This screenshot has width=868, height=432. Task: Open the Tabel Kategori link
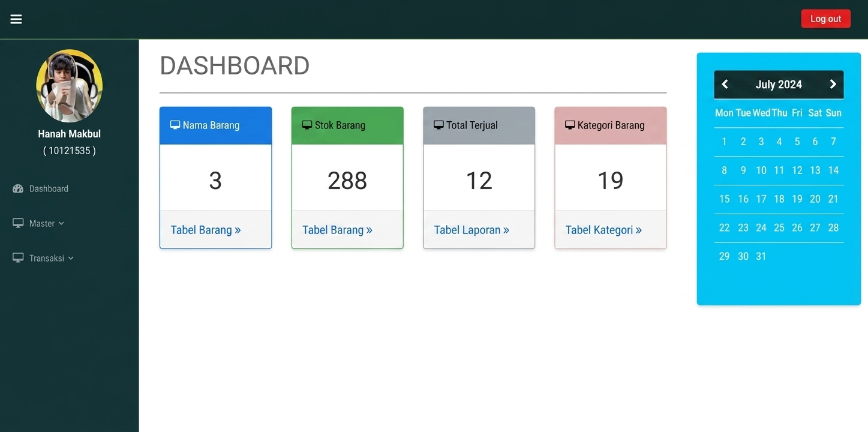pos(603,230)
